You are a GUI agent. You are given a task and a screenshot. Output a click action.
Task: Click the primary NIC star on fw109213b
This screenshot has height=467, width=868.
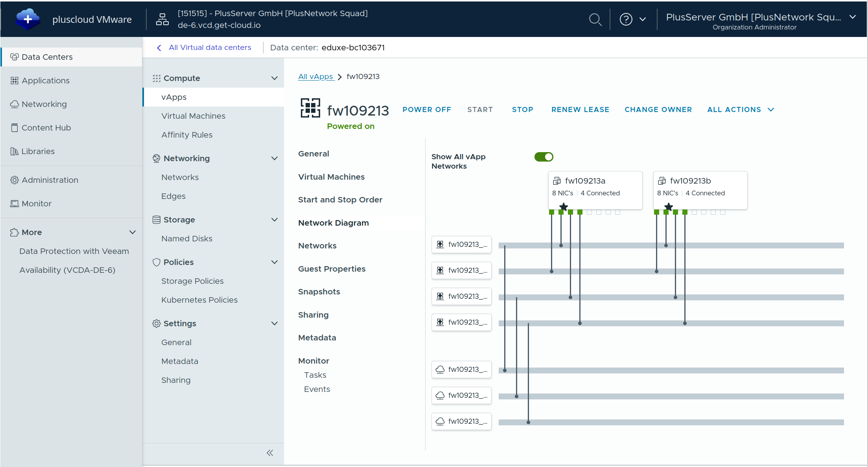coord(669,207)
